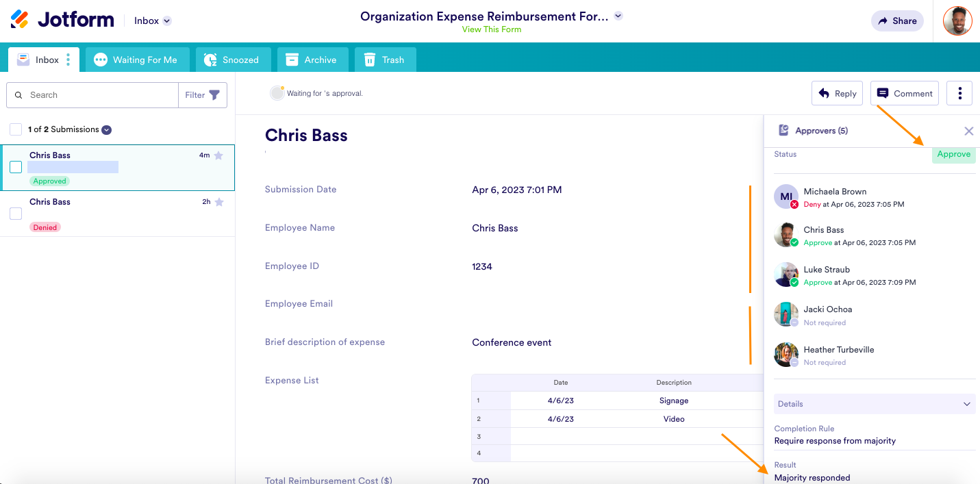
Task: Click Michaela Brown's MI avatar
Action: [x=786, y=197]
